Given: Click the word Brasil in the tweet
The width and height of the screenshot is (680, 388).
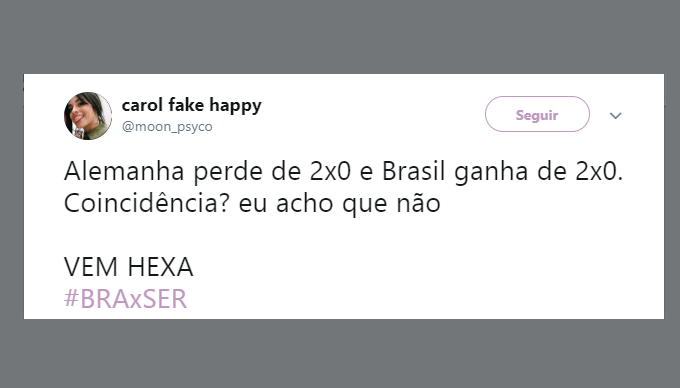Looking at the screenshot, I should click(413, 171).
